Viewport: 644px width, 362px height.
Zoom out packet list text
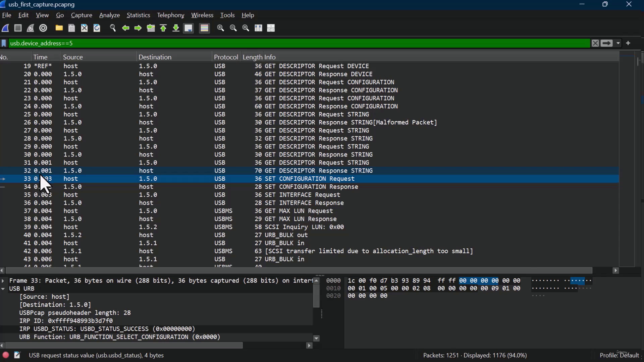(x=233, y=28)
